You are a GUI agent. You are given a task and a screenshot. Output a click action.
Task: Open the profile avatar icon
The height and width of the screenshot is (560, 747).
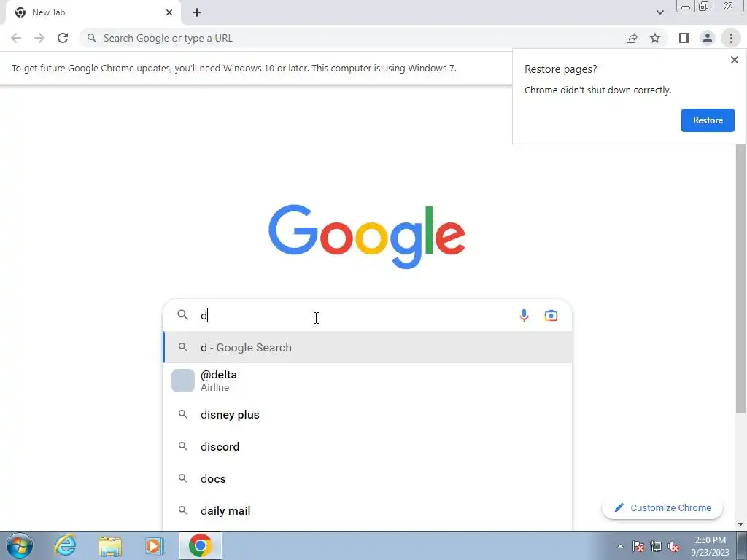[708, 38]
